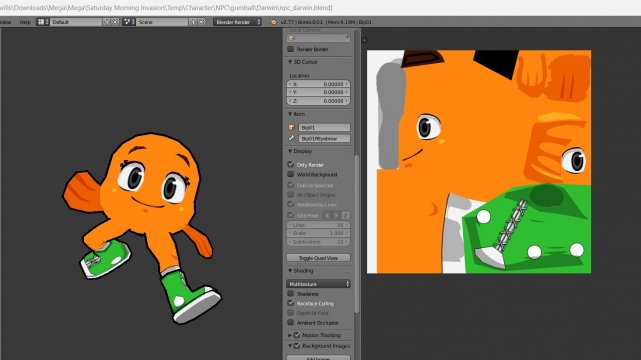Uncheck the Background Images panel checkbox

click(x=297, y=346)
